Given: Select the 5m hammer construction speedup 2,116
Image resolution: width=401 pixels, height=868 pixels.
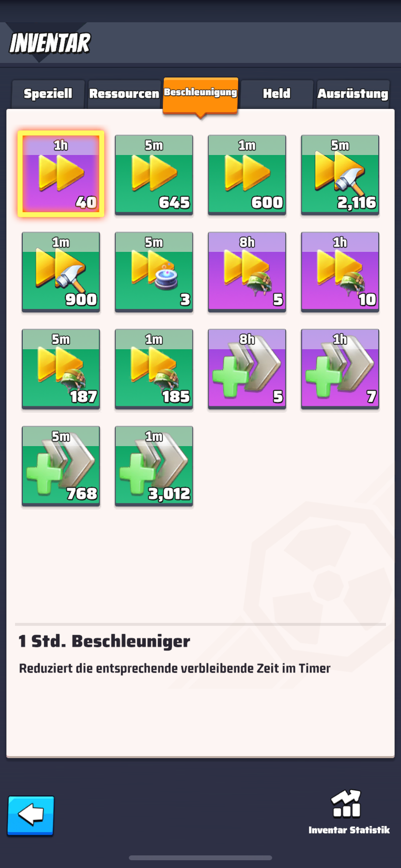Looking at the screenshot, I should tap(340, 174).
